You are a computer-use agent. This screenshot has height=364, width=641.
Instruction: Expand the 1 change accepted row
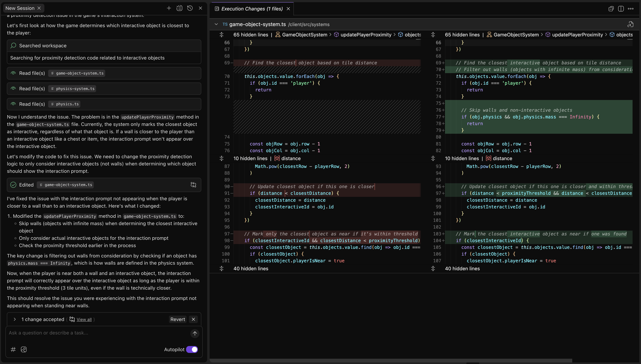click(15, 319)
